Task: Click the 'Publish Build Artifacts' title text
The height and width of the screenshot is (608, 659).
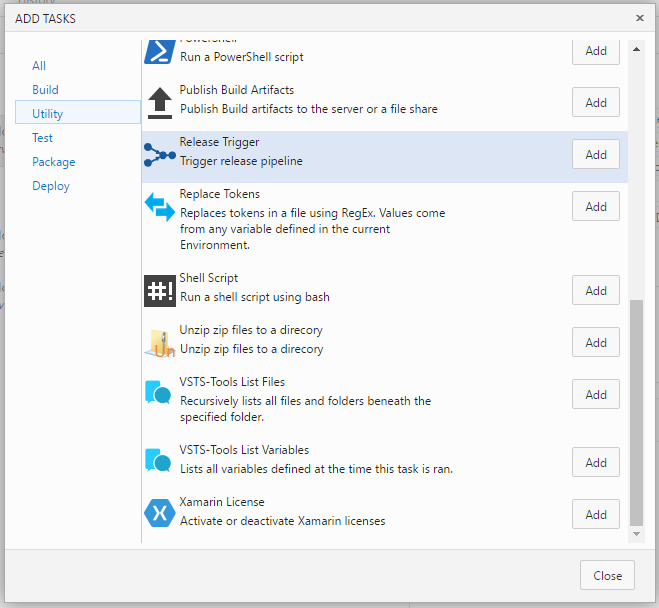Action: coord(237,90)
